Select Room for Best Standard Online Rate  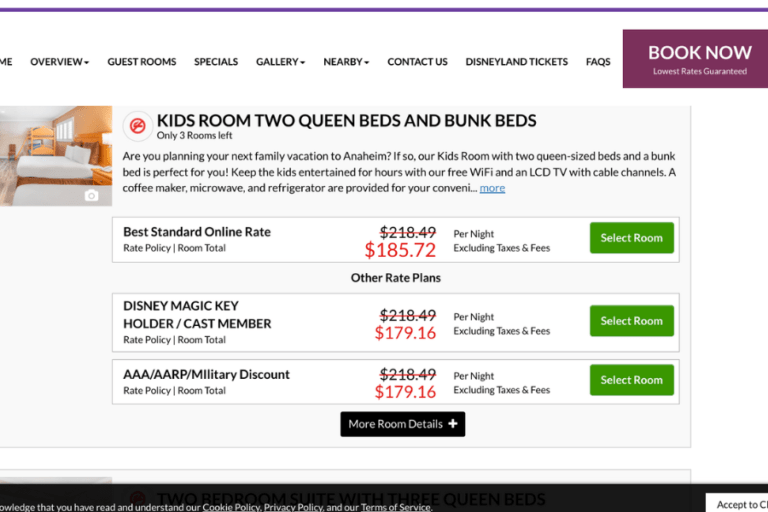pos(631,238)
